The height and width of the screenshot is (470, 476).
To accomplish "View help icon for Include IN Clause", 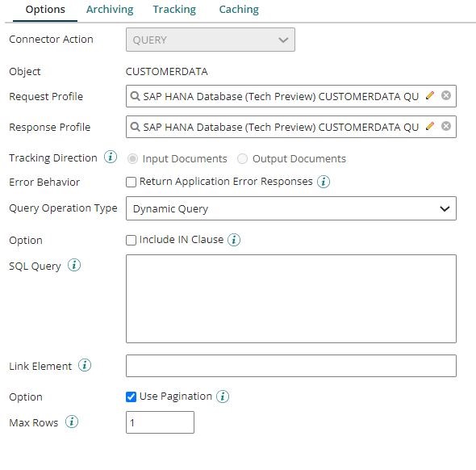I will click(234, 240).
